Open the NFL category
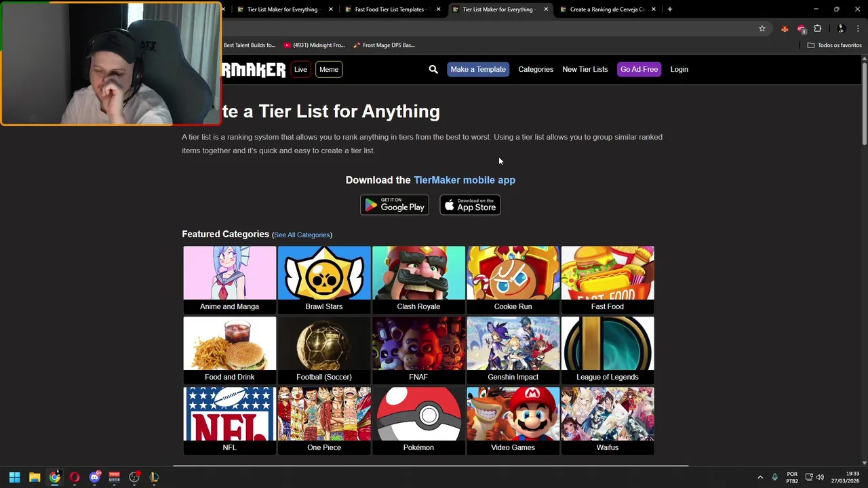The height and width of the screenshot is (488, 868). (x=229, y=420)
